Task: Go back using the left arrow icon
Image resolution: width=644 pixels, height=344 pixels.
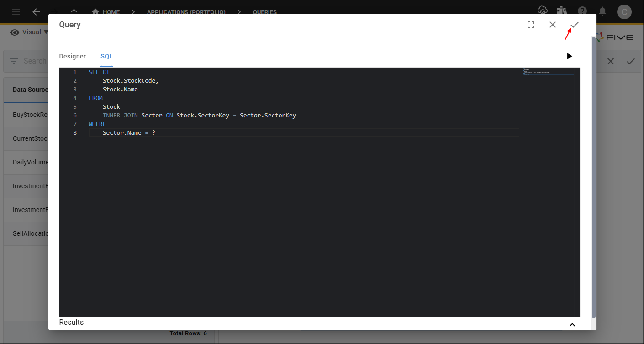Action: pyautogui.click(x=36, y=12)
